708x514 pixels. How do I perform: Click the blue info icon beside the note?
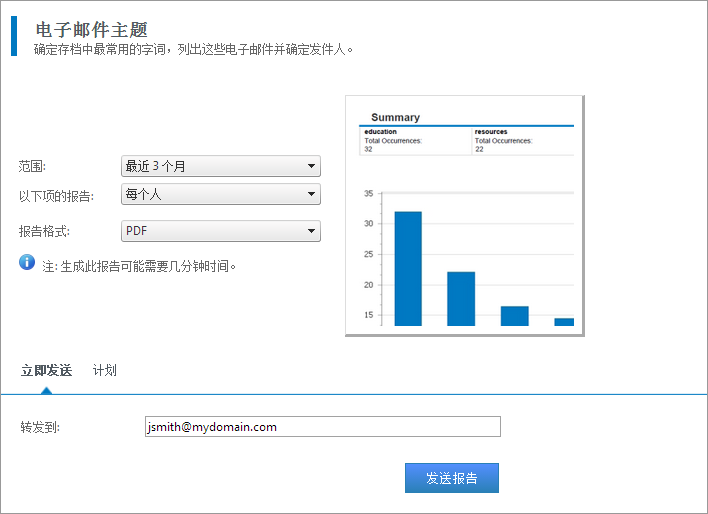click(28, 263)
